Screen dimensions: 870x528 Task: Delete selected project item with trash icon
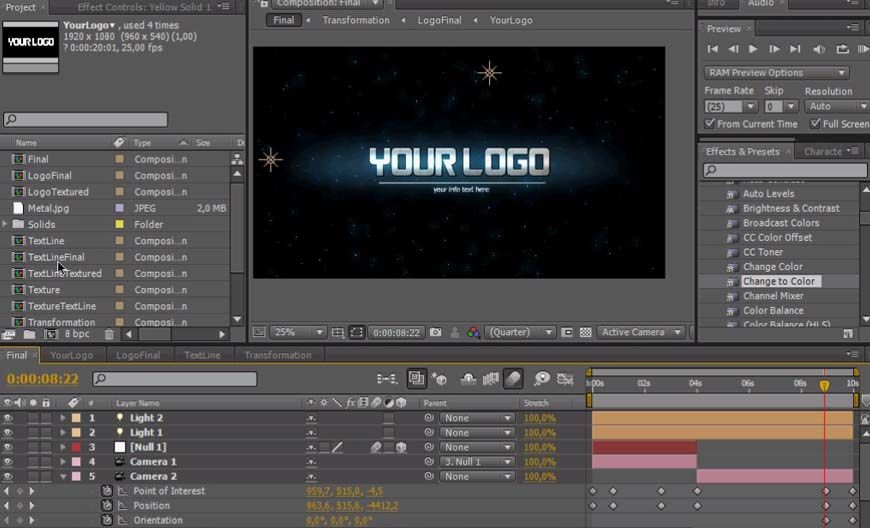(109, 334)
